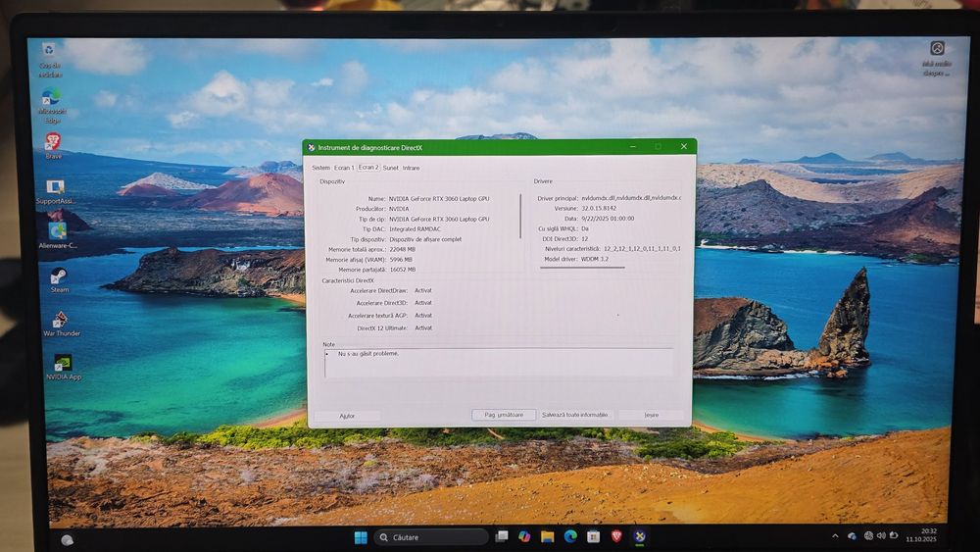The image size is (980, 552).
Task: Launch Copilot from the taskbar
Action: pos(524,536)
